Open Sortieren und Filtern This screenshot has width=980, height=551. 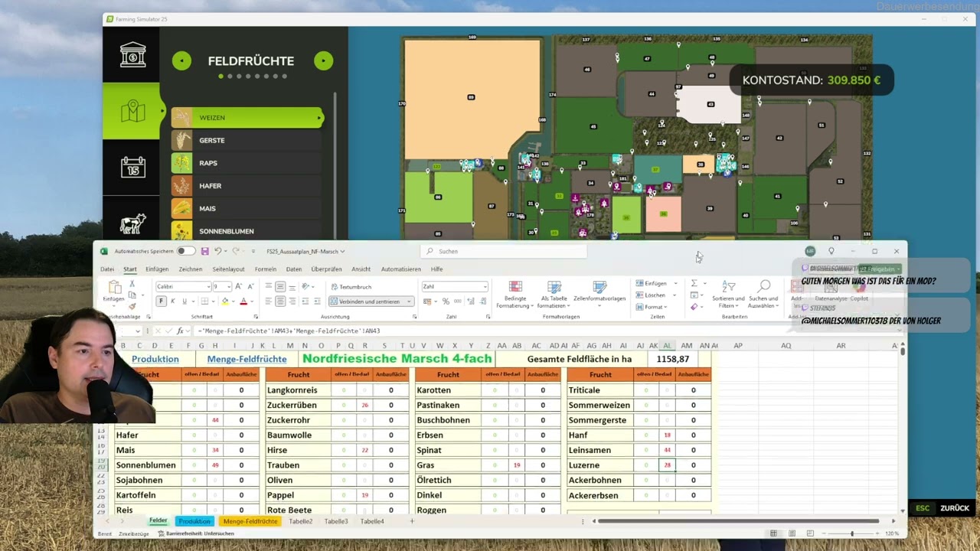728,295
